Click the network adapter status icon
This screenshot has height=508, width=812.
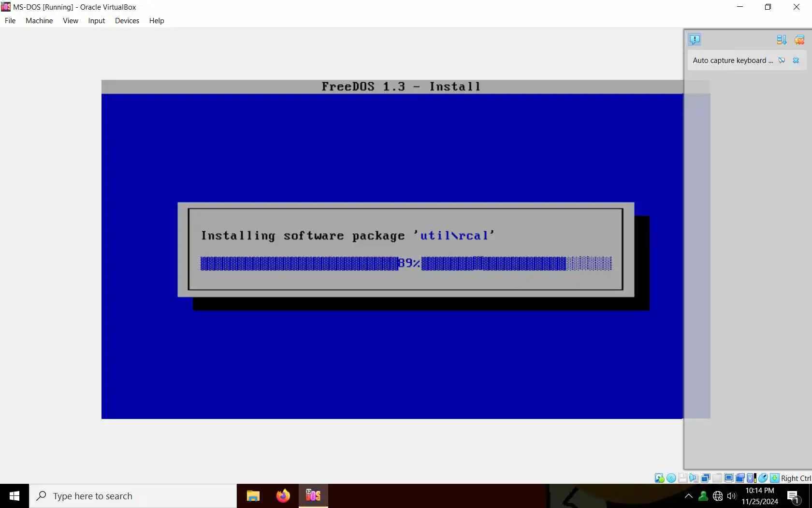tap(705, 478)
